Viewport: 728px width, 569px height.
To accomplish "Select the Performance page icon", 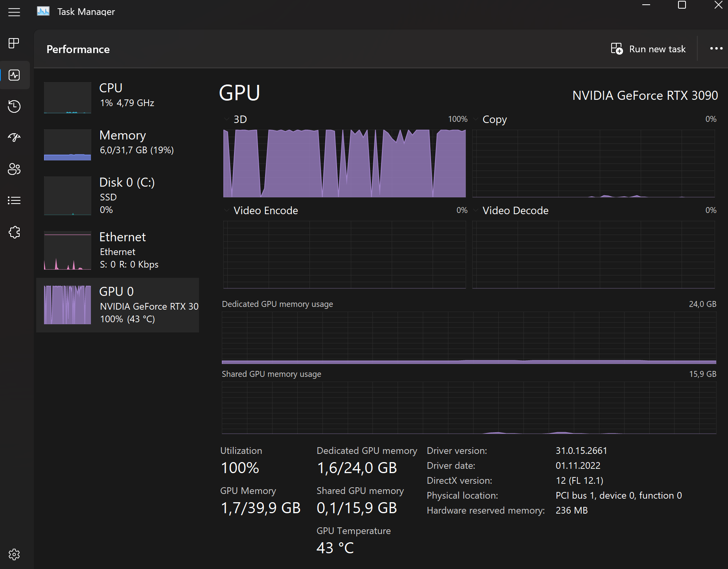I will coord(14,75).
